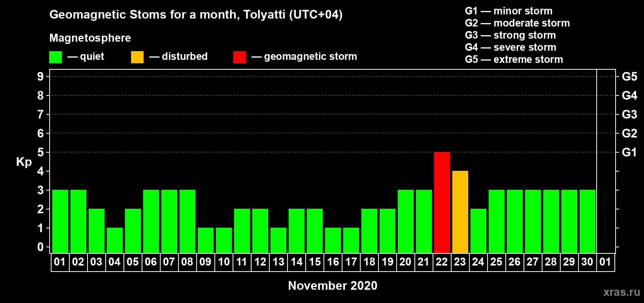Click the 'Magnetosphere' heading
644x303 pixels.
pos(90,38)
